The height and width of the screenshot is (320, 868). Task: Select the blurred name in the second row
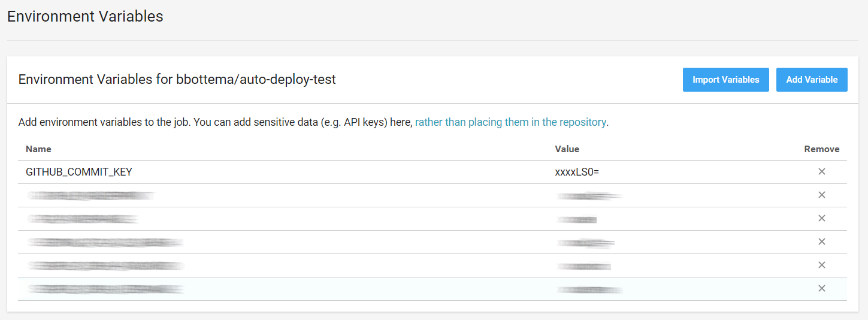tap(91, 195)
